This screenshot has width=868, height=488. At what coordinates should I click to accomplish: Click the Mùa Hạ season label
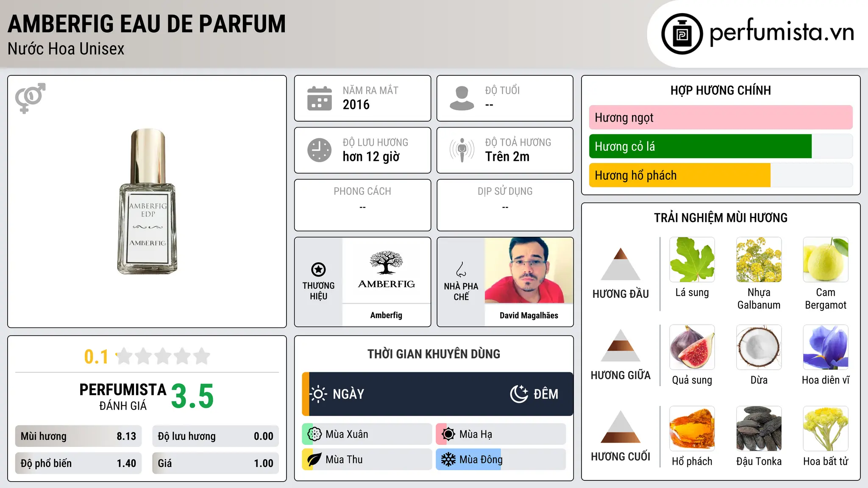476,434
